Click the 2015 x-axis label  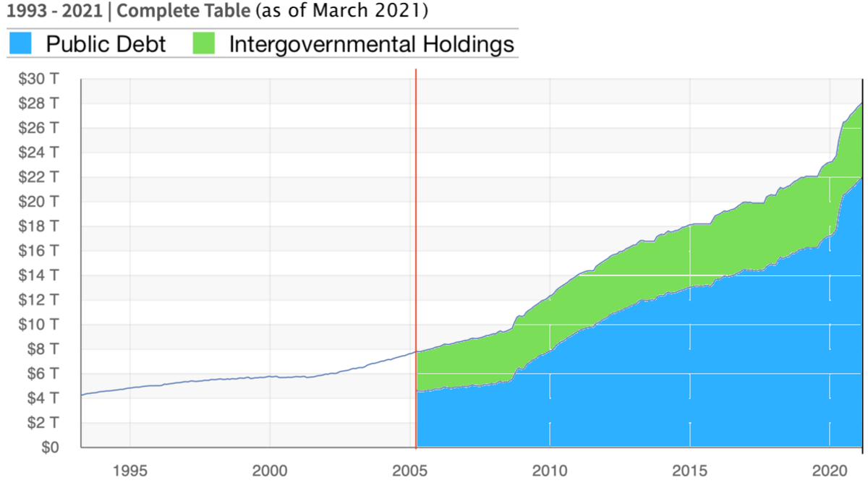(690, 470)
